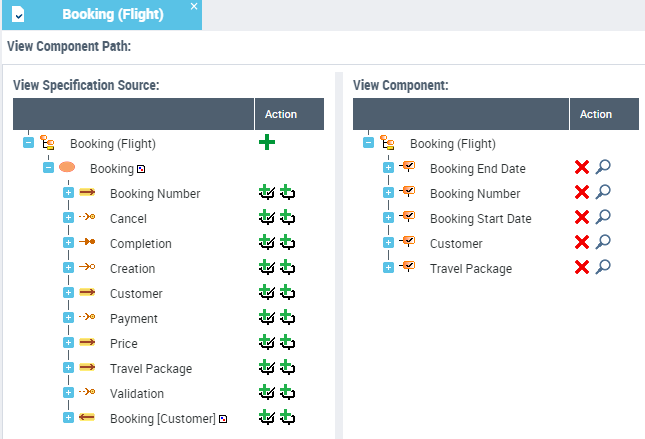The width and height of the screenshot is (645, 439).
Task: Click rightmost add icon in Validation row
Action: pyautogui.click(x=287, y=393)
